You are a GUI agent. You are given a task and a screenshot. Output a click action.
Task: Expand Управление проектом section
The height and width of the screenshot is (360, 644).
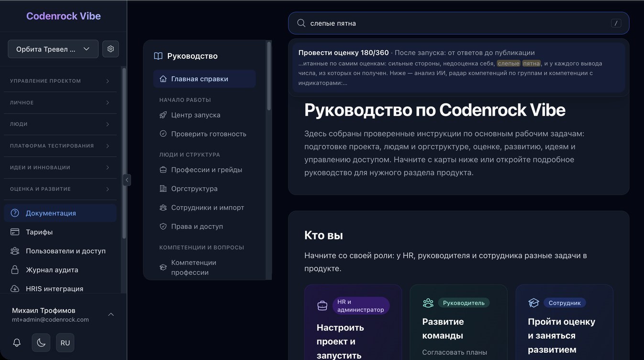[60, 81]
